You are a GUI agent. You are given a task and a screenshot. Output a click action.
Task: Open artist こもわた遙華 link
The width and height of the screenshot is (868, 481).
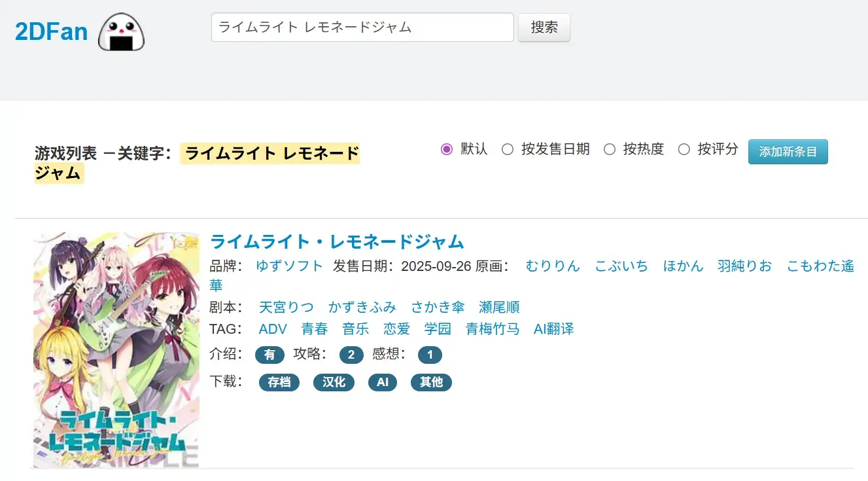(820, 266)
